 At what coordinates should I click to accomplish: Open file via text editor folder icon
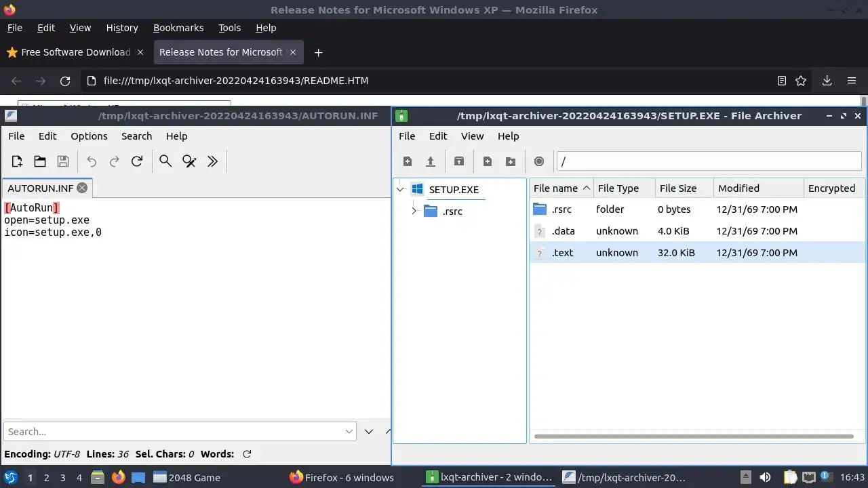pos(40,161)
